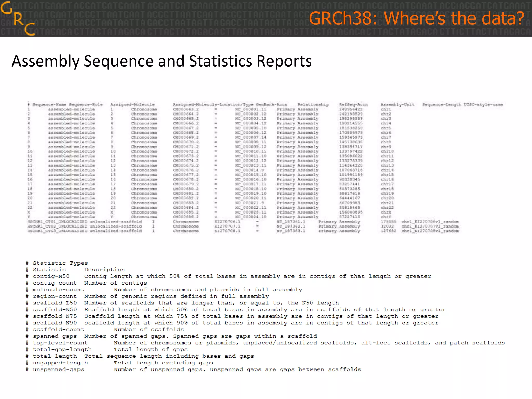
Task: Click the 'Relationship' column header
Action: click(313, 105)
